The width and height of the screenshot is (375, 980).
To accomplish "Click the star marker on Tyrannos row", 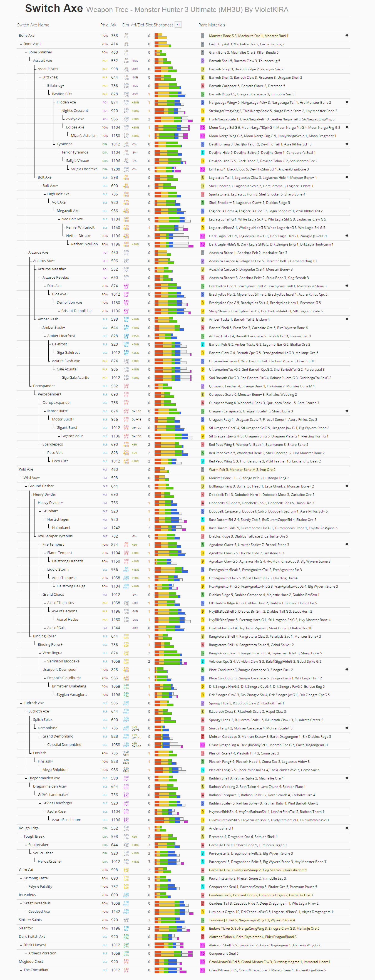I will (x=347, y=144).
